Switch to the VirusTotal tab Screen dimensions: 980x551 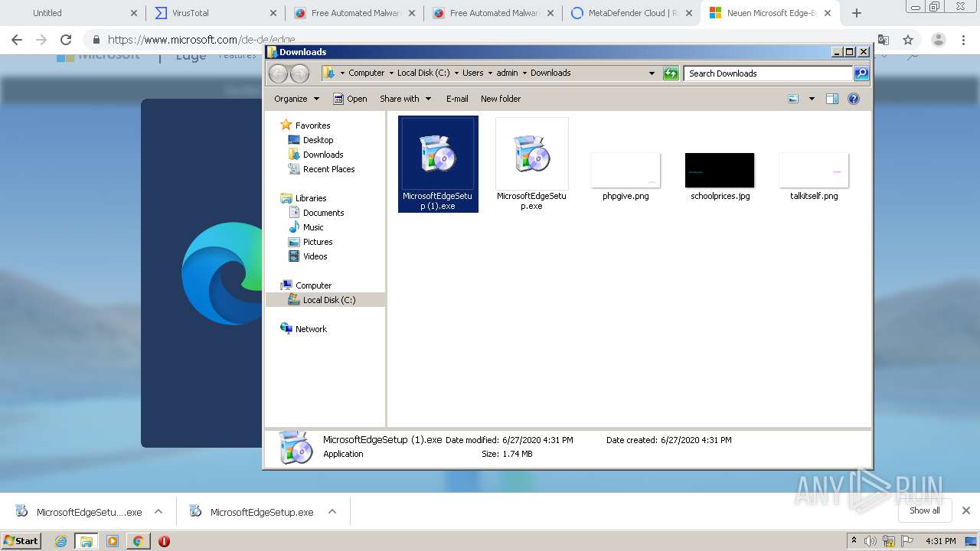[214, 13]
